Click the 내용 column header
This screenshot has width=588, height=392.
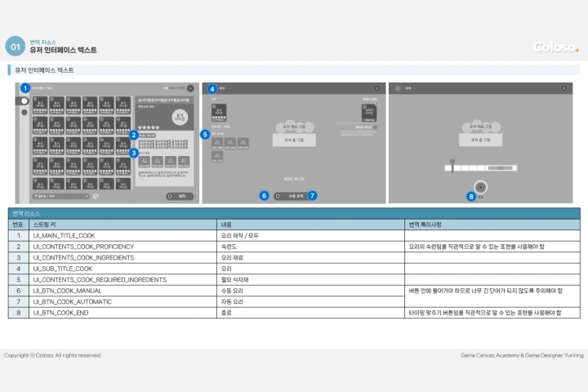pos(310,225)
